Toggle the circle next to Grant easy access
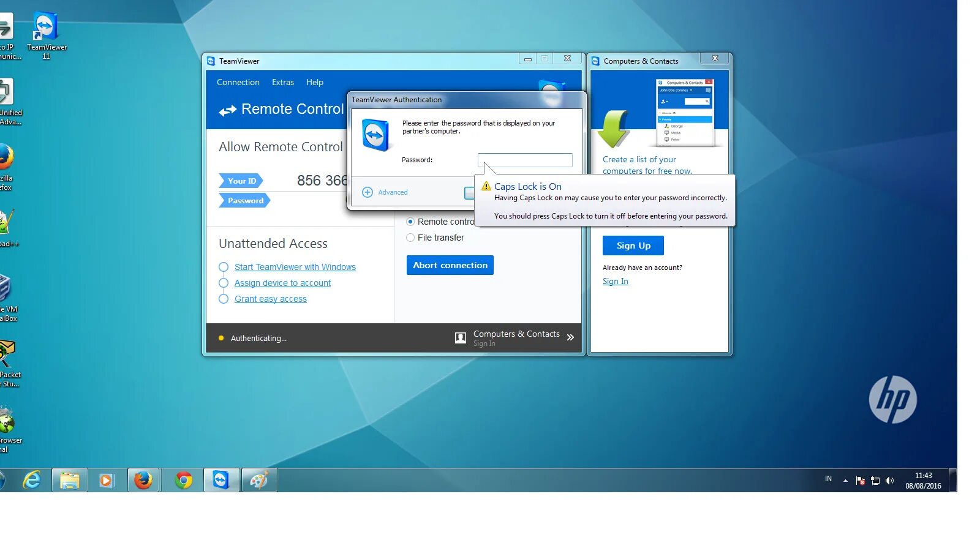This screenshot has height=551, width=980. tap(224, 299)
